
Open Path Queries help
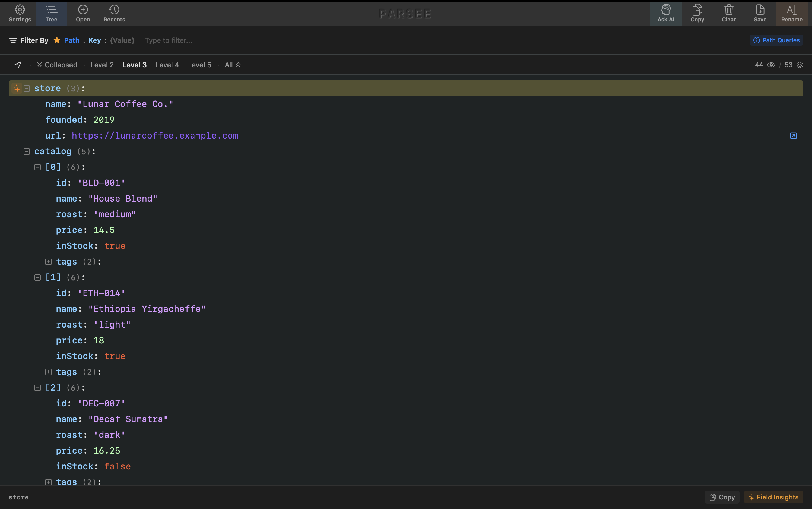(x=776, y=40)
